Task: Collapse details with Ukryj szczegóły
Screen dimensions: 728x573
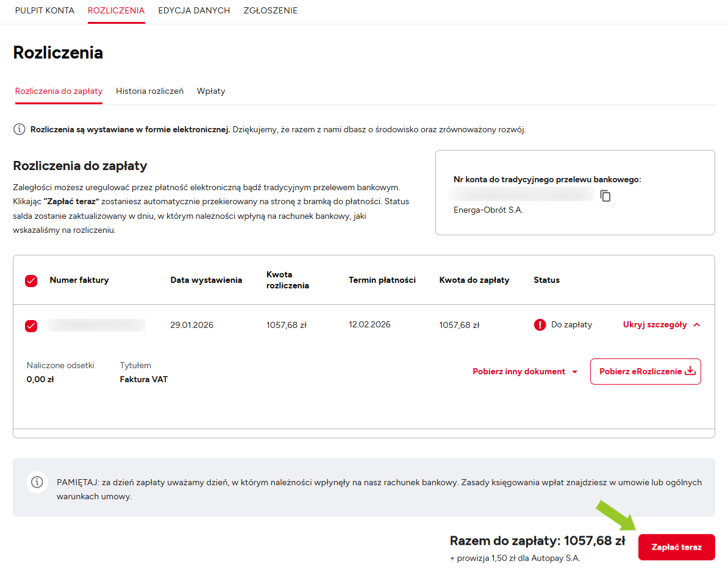Action: (655, 325)
